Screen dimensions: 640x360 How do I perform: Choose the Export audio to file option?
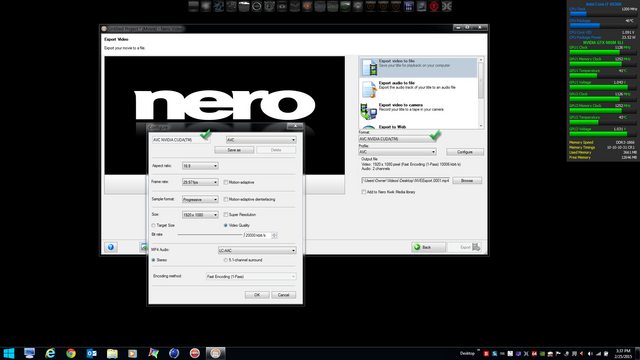point(418,89)
